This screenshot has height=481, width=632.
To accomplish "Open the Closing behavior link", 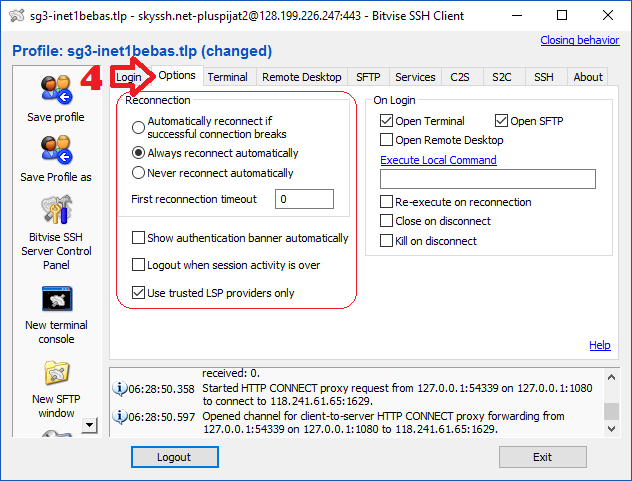I will pyautogui.click(x=580, y=40).
